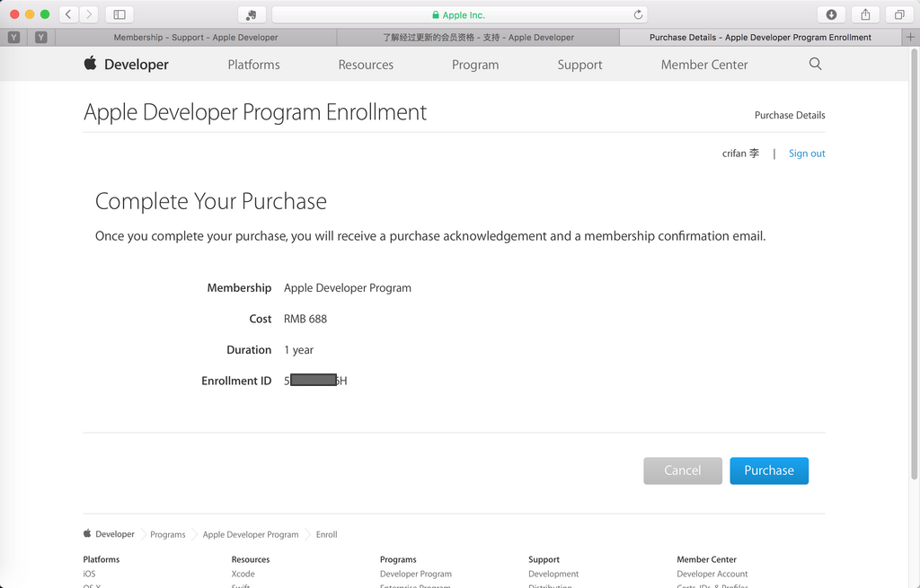
Task: Click the 'RMB 688' cost value
Action: (305, 319)
